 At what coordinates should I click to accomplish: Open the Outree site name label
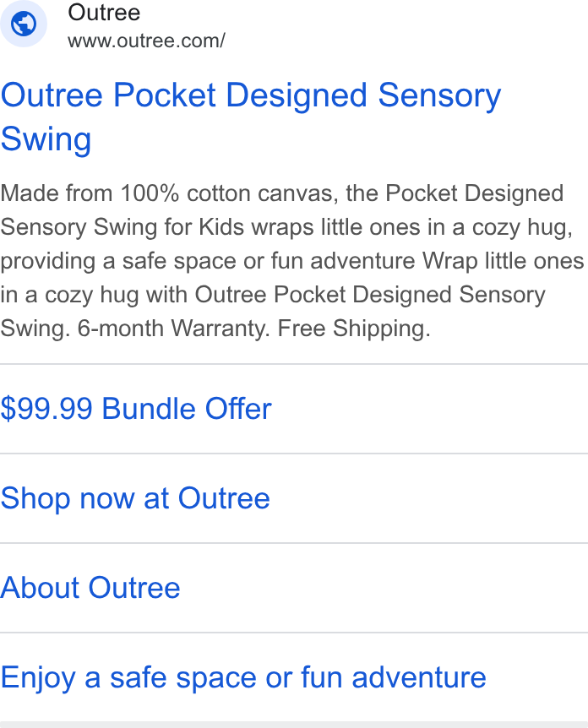click(x=104, y=13)
